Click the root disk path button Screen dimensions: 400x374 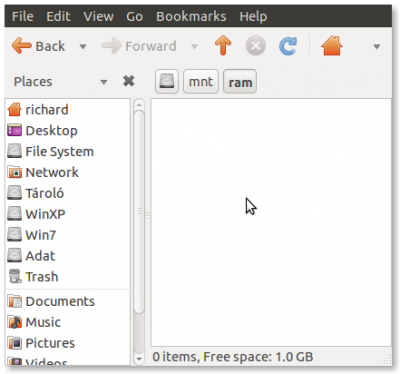pyautogui.click(x=167, y=81)
